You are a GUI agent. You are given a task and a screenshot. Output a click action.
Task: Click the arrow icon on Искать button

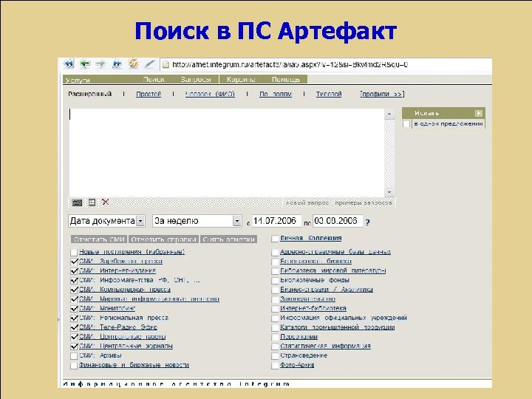tap(478, 113)
